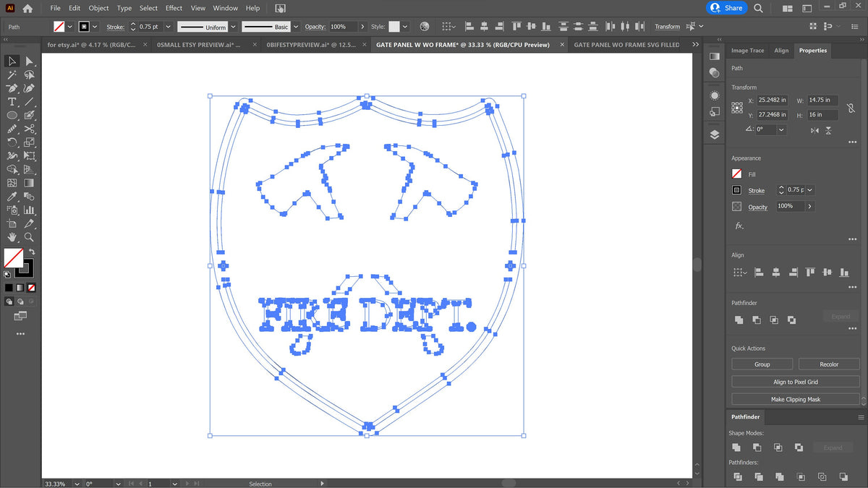Click default fill and stroke icon
This screenshot has height=488, width=868.
[7, 274]
